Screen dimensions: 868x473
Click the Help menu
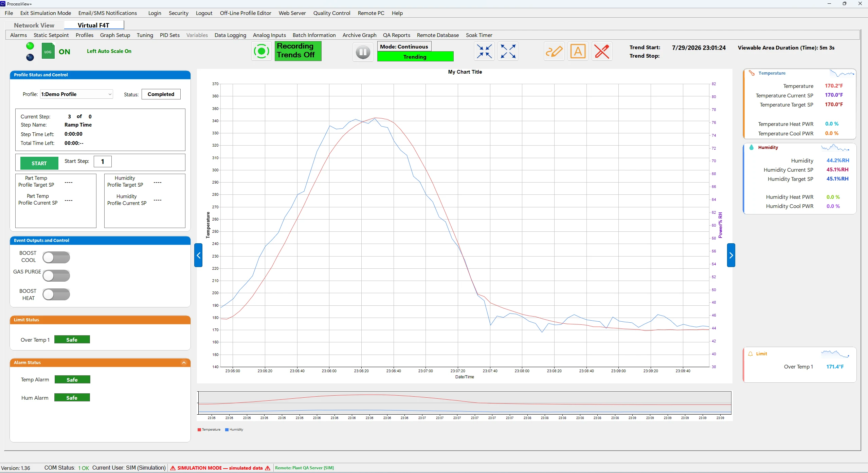tap(397, 13)
